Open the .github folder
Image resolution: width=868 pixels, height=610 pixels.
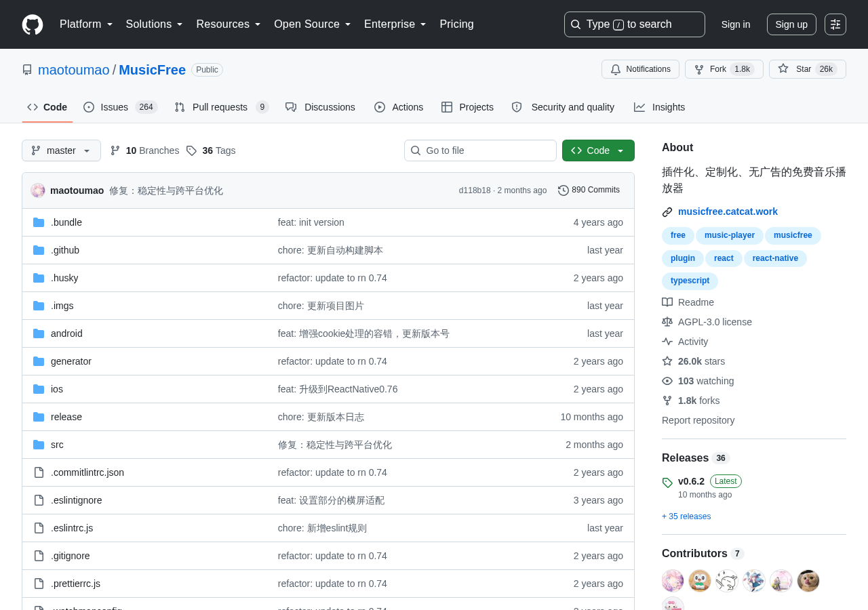65,250
